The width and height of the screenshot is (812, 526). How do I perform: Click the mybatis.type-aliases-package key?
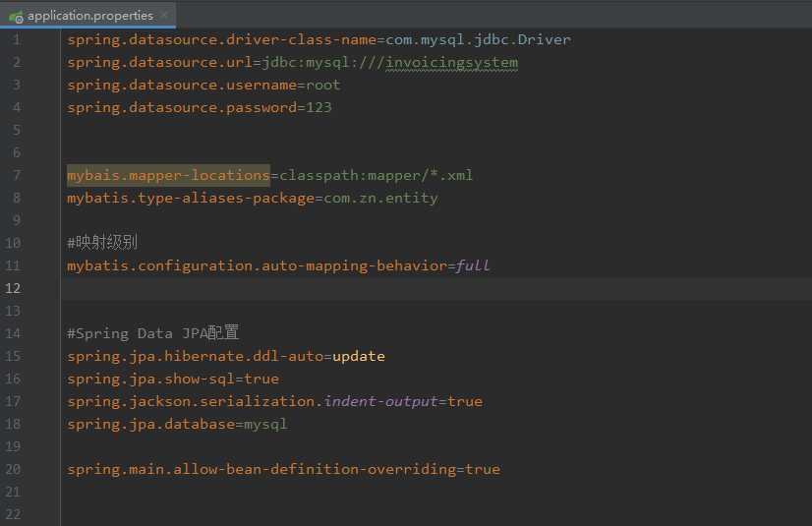(x=191, y=199)
